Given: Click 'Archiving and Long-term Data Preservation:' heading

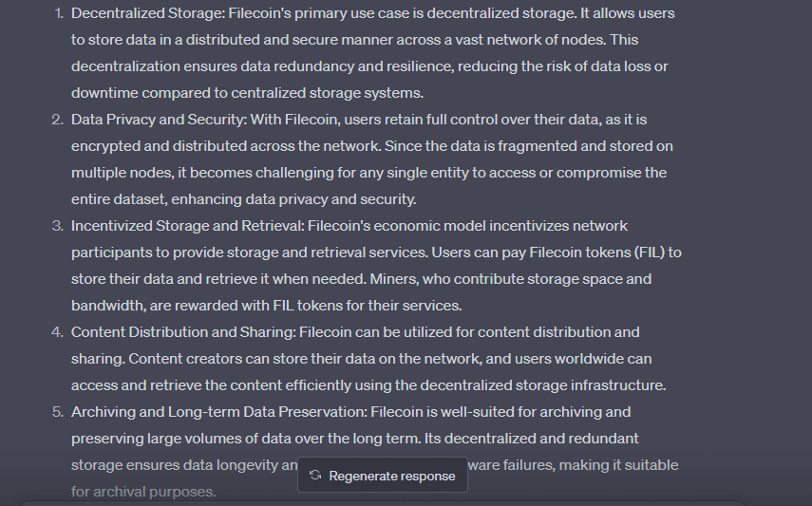Looking at the screenshot, I should pos(219,412).
